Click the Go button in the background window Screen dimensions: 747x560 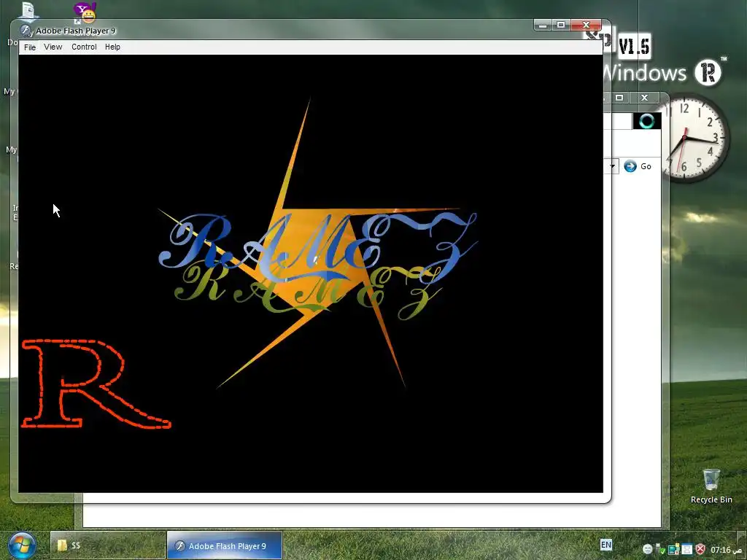[x=638, y=166]
